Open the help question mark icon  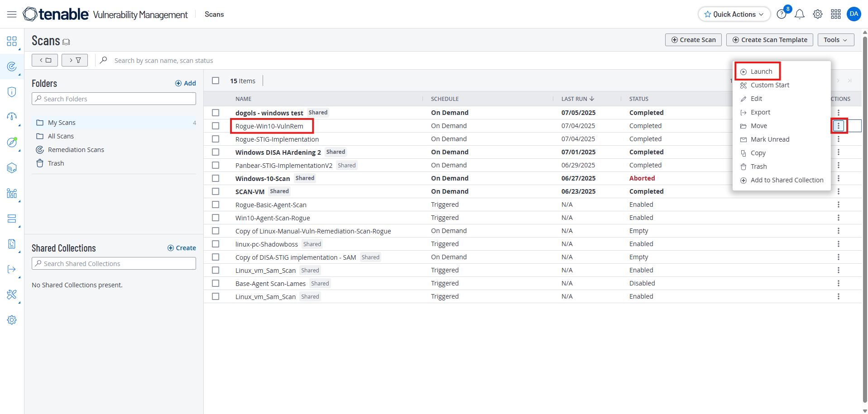click(x=781, y=14)
